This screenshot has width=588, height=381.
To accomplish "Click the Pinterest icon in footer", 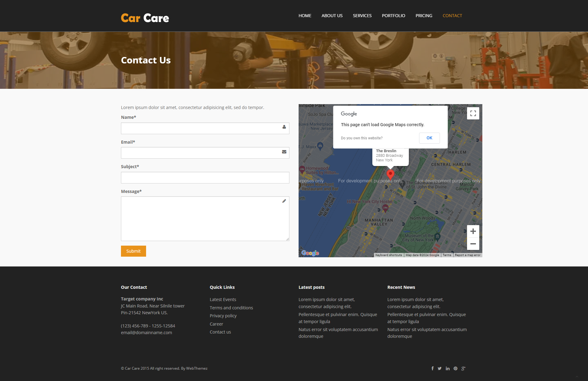I will pos(455,368).
